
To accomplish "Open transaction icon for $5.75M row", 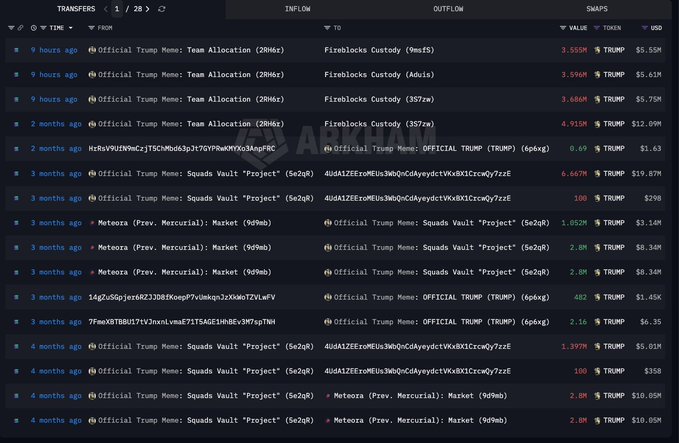I will [x=16, y=100].
